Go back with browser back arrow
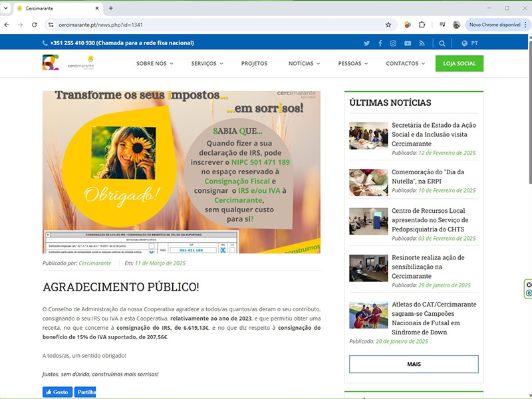This screenshot has width=532, height=399. click(7, 25)
